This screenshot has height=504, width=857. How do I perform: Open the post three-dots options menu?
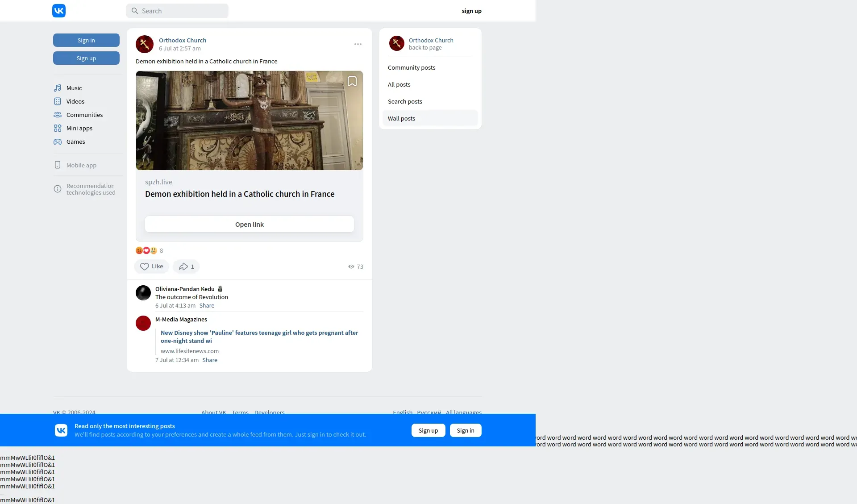coord(358,44)
